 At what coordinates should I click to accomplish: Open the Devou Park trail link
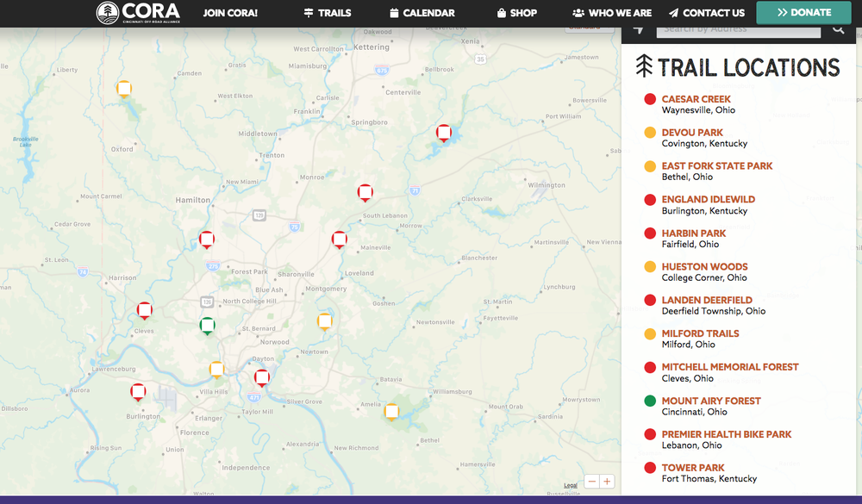pos(692,133)
